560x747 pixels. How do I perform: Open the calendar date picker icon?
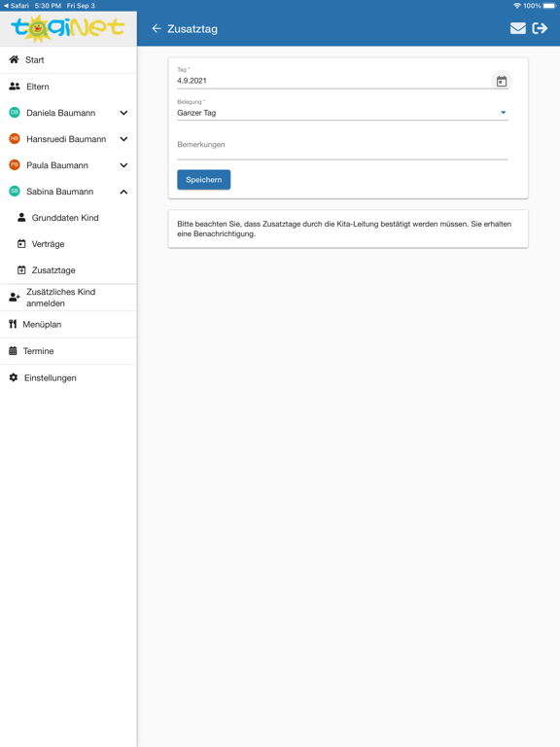point(502,81)
